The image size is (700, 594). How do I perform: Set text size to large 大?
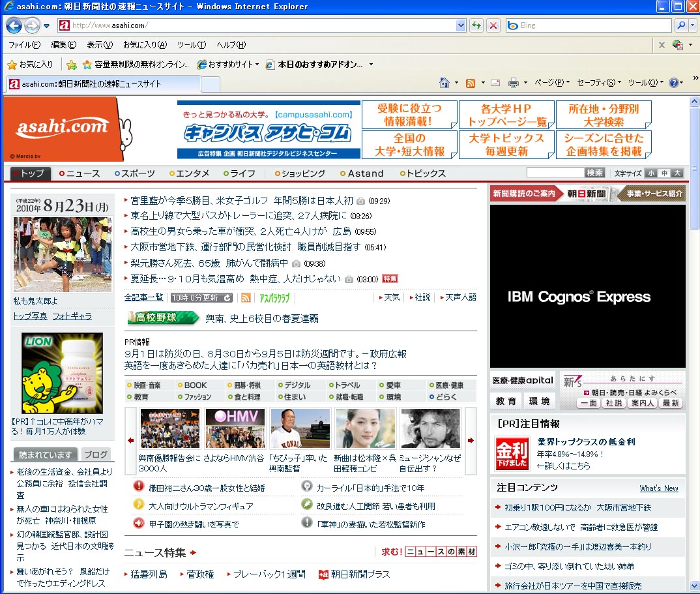click(678, 173)
